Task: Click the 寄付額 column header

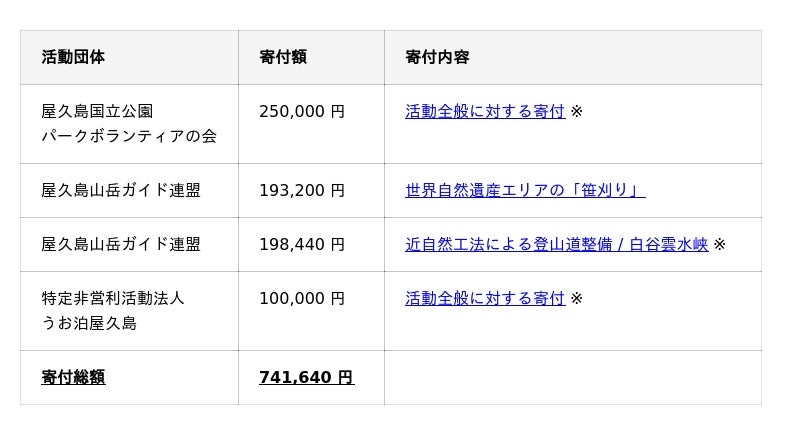Action: [x=283, y=57]
